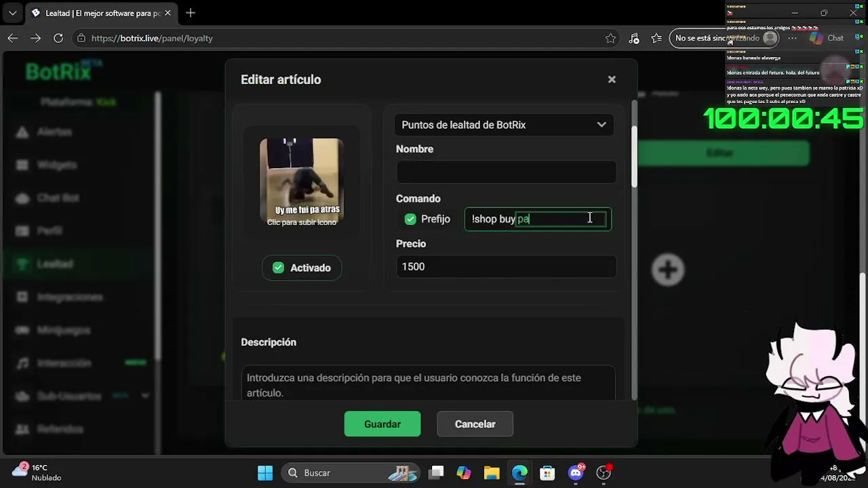The image size is (868, 488).
Task: Open the Copilot Chat sidebar
Action: pos(827,38)
